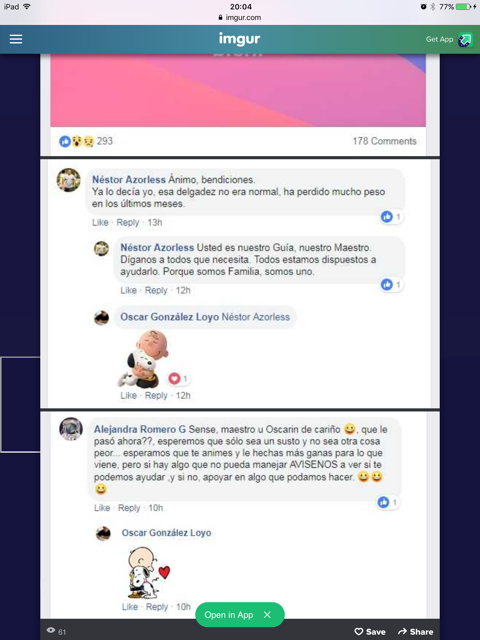Open the imgur hamburger menu
Screen dimensions: 480x640
click(x=16, y=39)
